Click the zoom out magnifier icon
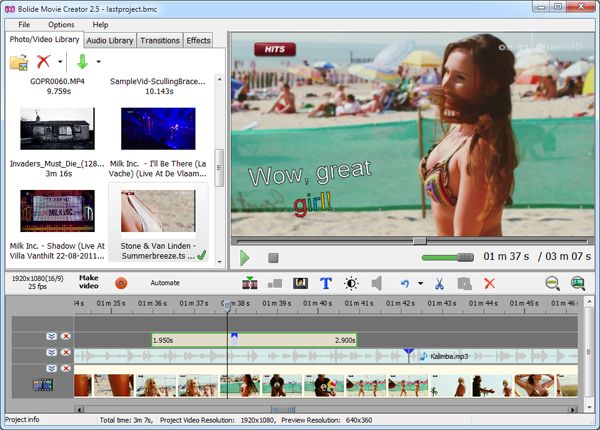Screen dimensions: 600x430 click(552, 283)
